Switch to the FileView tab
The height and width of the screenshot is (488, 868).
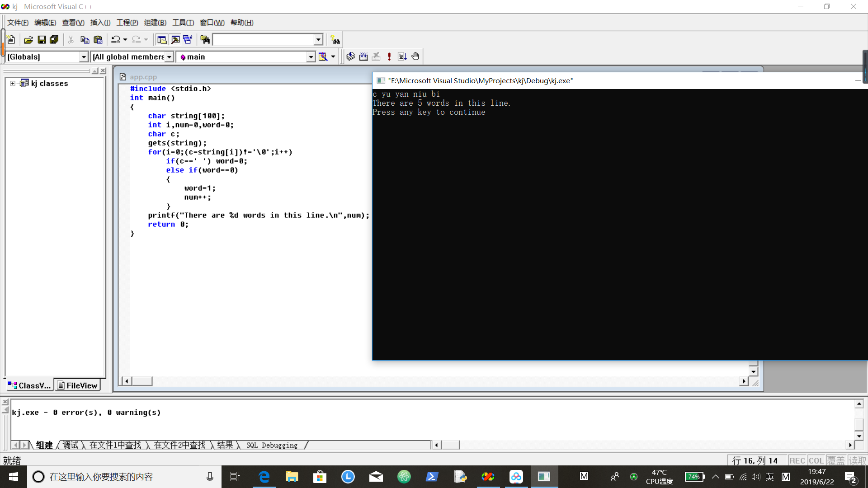click(x=77, y=385)
